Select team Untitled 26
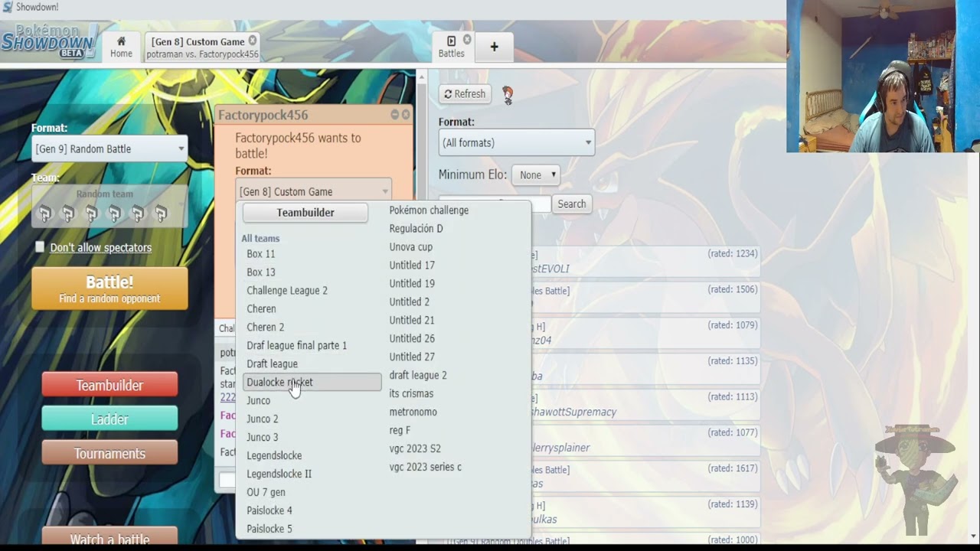980x551 pixels. point(455,339)
